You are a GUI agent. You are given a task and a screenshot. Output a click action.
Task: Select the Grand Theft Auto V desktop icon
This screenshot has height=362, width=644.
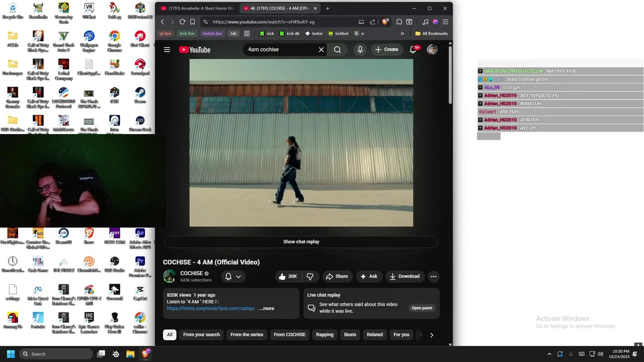tap(63, 41)
